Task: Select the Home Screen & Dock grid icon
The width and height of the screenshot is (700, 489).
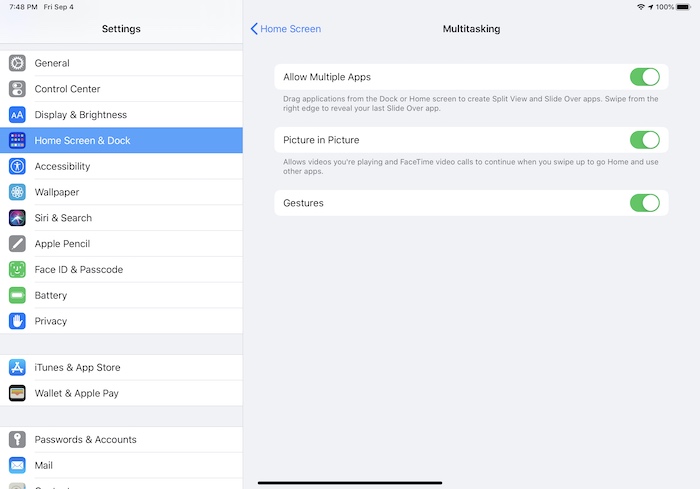Action: pyautogui.click(x=17, y=140)
